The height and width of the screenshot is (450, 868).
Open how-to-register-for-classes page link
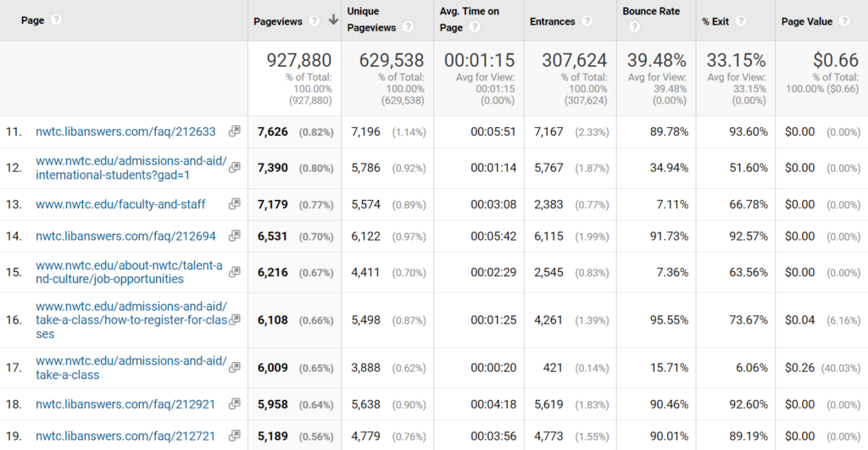pos(131,319)
